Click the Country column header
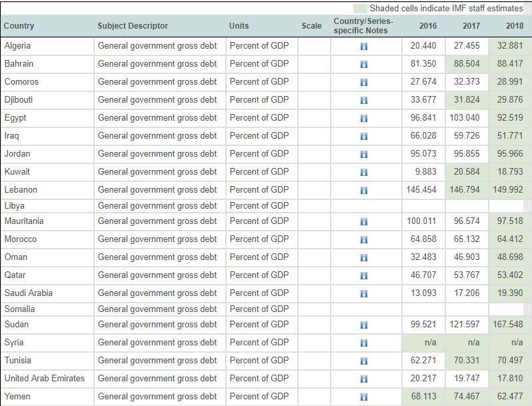The width and height of the screenshot is (532, 406). click(x=19, y=26)
